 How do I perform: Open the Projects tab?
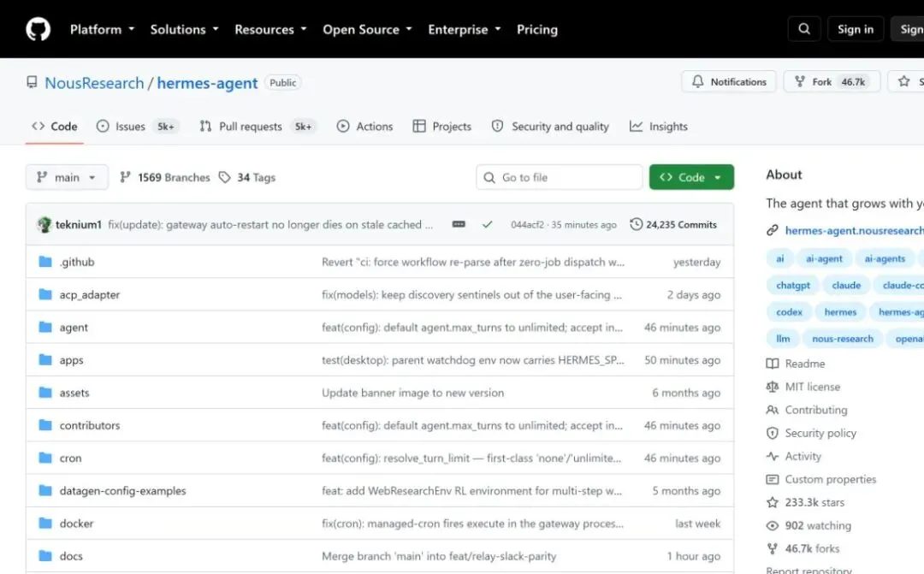(x=442, y=126)
